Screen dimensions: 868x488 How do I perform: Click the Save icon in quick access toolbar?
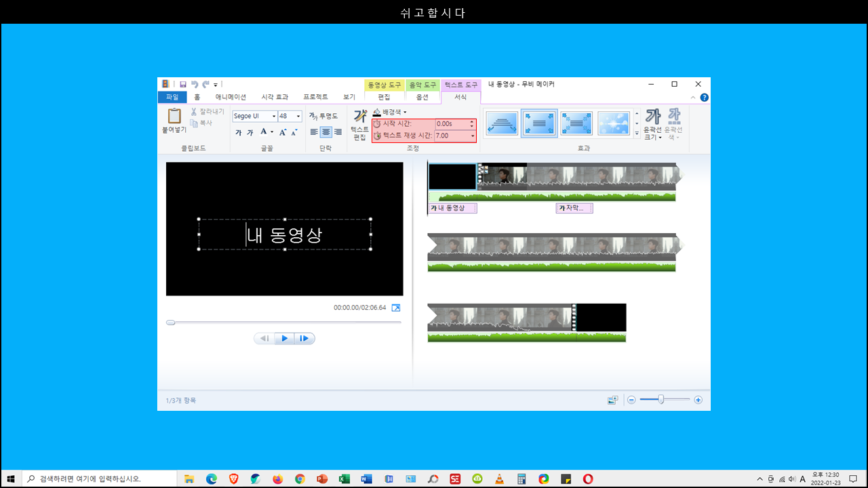pyautogui.click(x=183, y=85)
